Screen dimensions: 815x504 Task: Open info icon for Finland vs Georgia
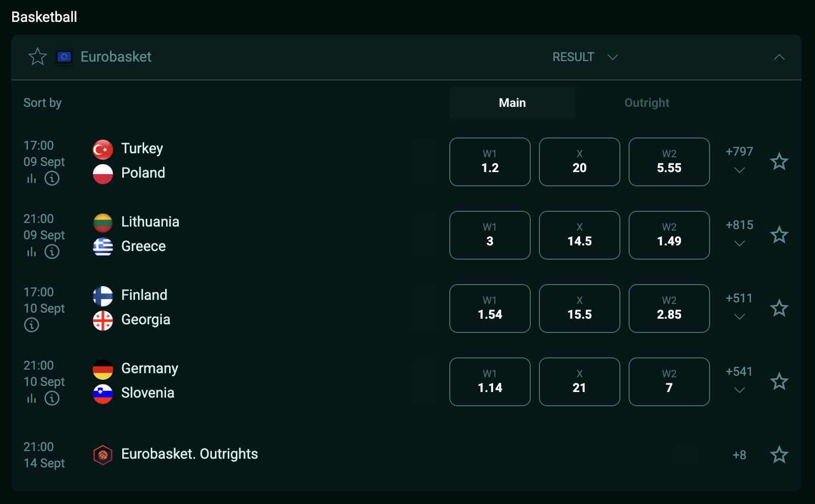32,325
